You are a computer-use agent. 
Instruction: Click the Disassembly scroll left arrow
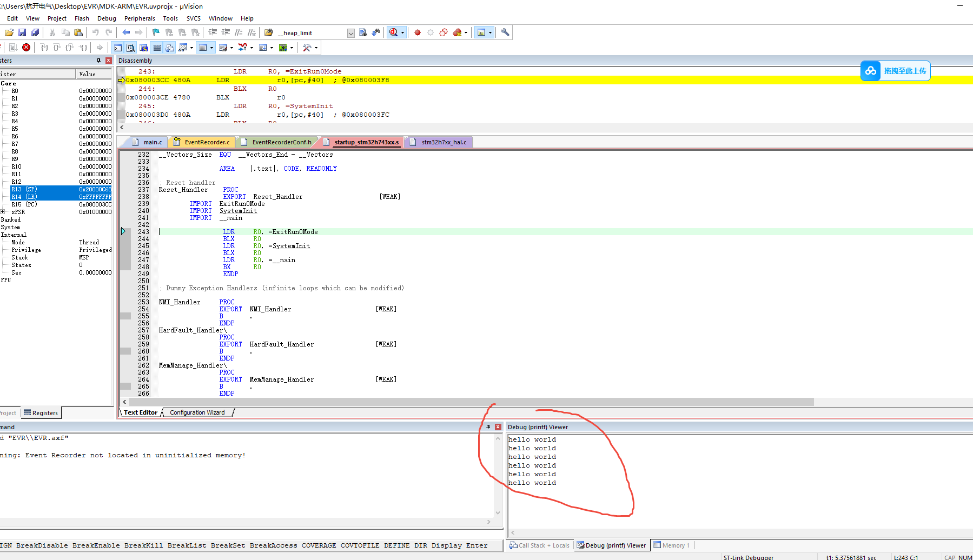[122, 128]
